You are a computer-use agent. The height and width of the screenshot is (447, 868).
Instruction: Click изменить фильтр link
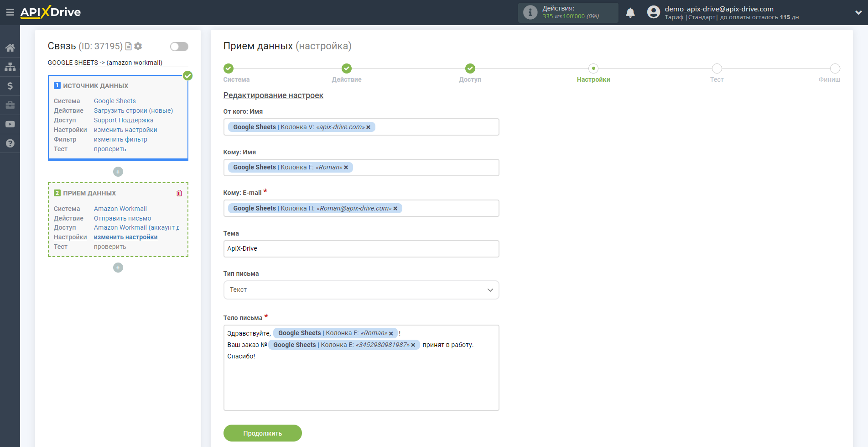point(120,139)
